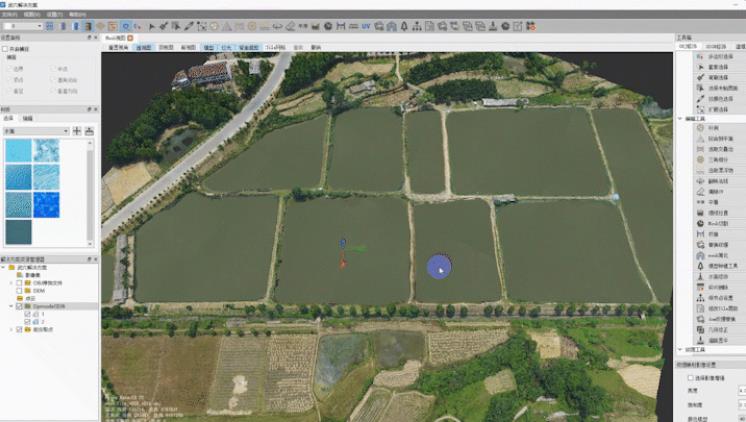746x422 pixels.
Task: Select 按颜色选择 select-by-color tool
Action: pos(715,98)
